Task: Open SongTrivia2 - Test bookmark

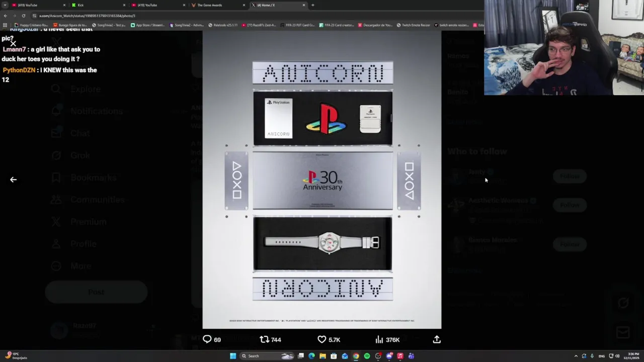Action: pyautogui.click(x=110, y=25)
